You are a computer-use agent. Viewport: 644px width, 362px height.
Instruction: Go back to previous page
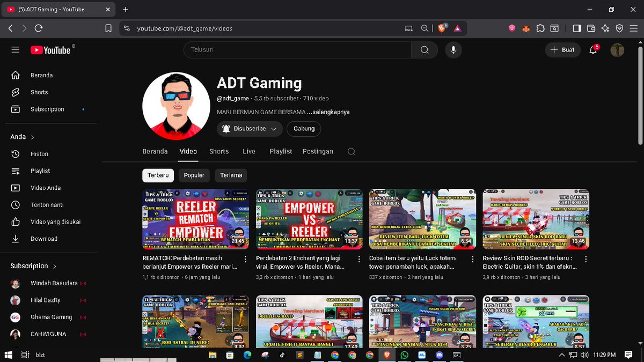tap(11, 28)
